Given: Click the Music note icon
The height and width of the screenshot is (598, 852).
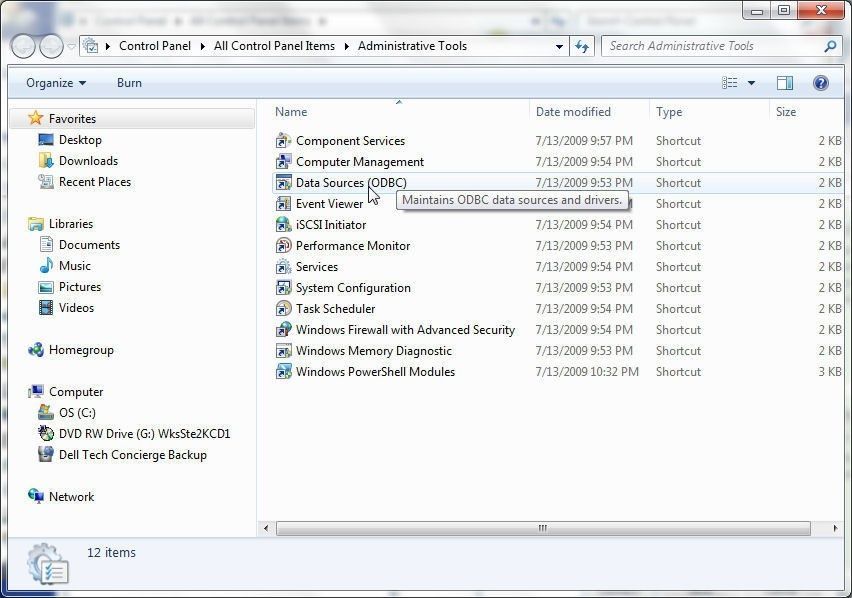Looking at the screenshot, I should [46, 266].
